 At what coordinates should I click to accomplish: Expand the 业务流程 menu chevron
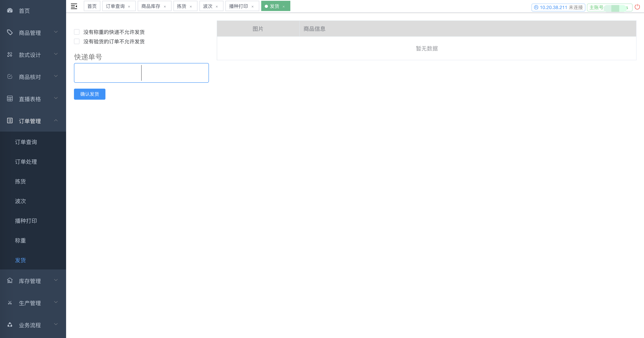56,324
